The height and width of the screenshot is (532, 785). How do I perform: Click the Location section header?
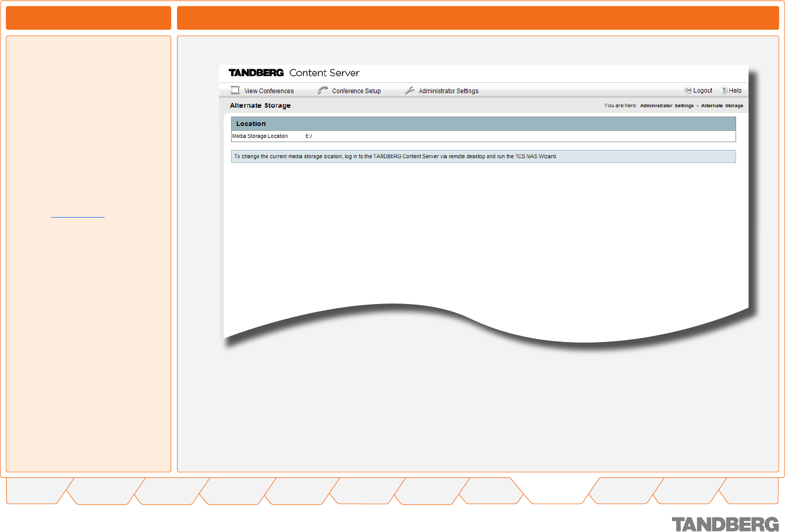(484, 124)
